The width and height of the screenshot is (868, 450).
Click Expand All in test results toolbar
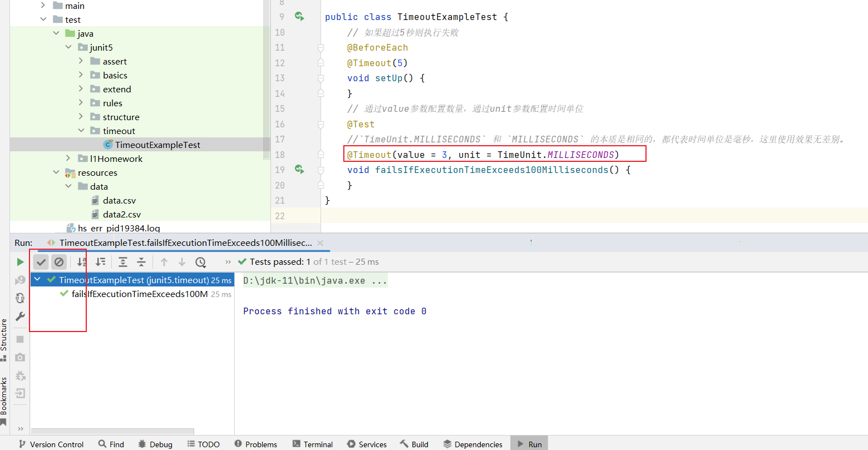coord(123,262)
